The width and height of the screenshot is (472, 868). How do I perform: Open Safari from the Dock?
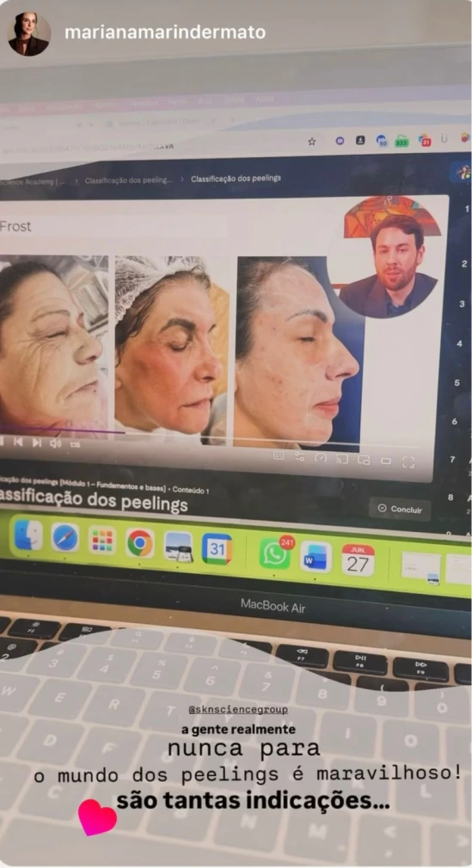pyautogui.click(x=65, y=537)
